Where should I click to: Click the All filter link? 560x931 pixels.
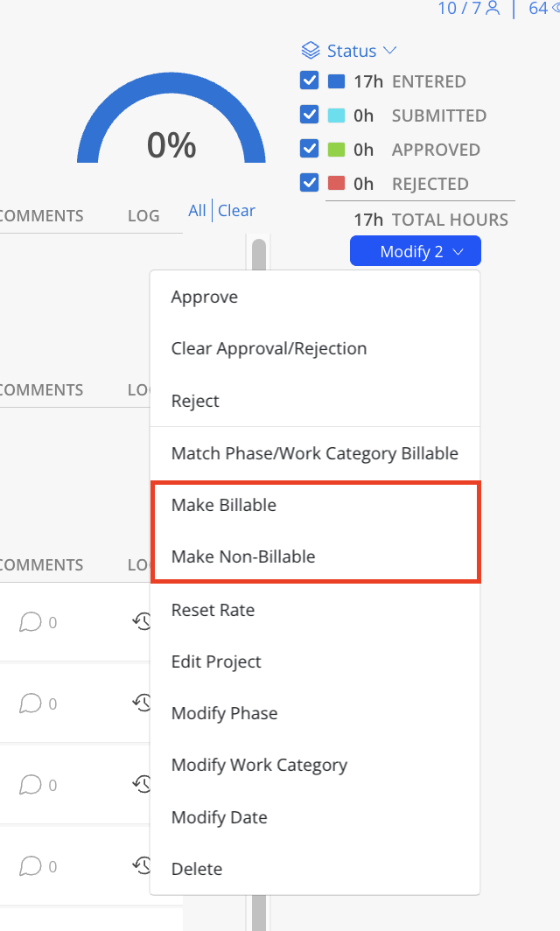[x=197, y=210]
